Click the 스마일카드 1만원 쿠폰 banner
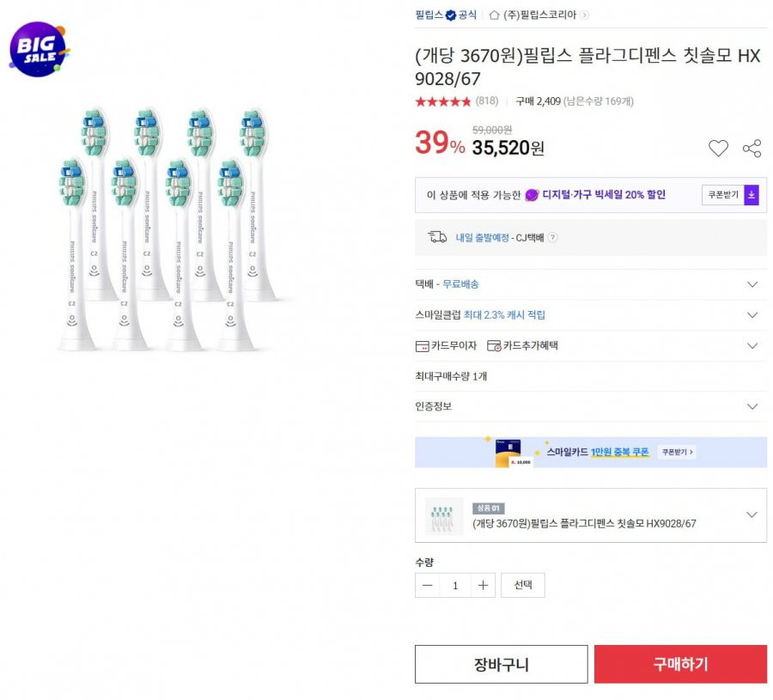The image size is (773, 700). (591, 452)
